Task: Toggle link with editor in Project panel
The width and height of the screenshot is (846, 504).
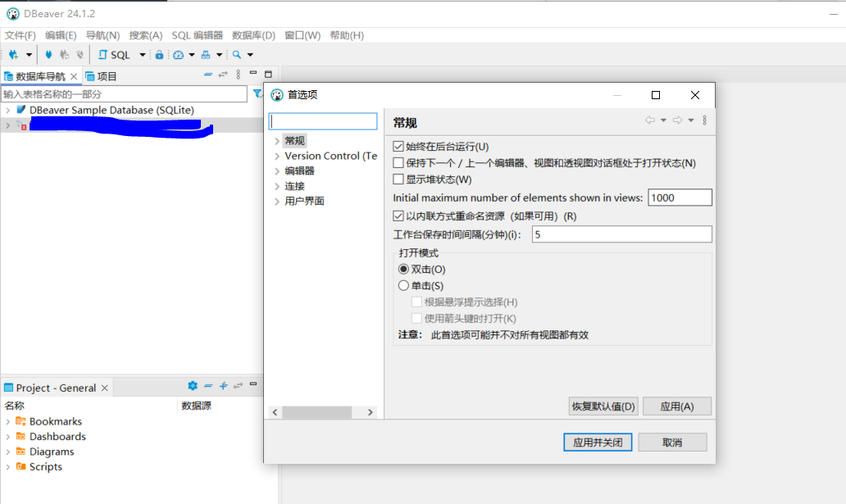Action: [238, 386]
